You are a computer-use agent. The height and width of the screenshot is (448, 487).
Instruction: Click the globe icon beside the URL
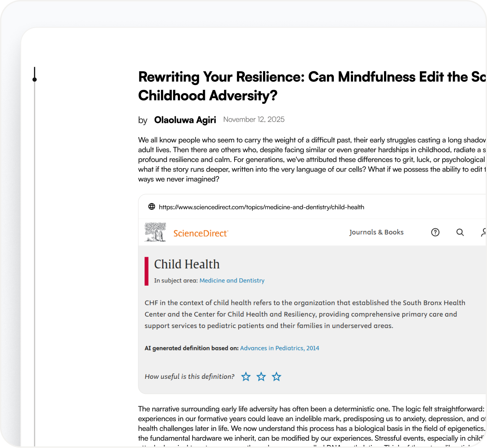pos(151,206)
